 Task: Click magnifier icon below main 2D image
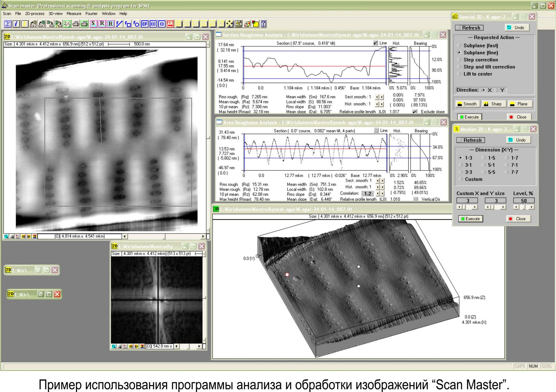point(6,236)
